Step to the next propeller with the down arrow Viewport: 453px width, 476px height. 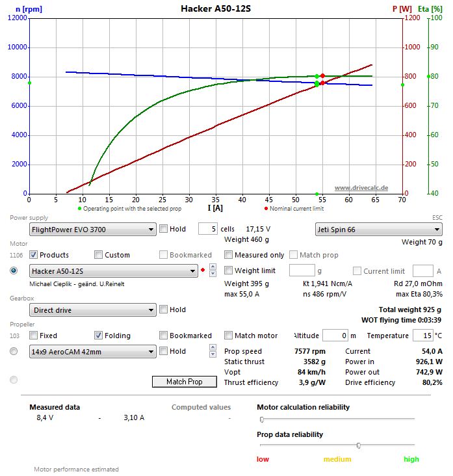pos(212,355)
